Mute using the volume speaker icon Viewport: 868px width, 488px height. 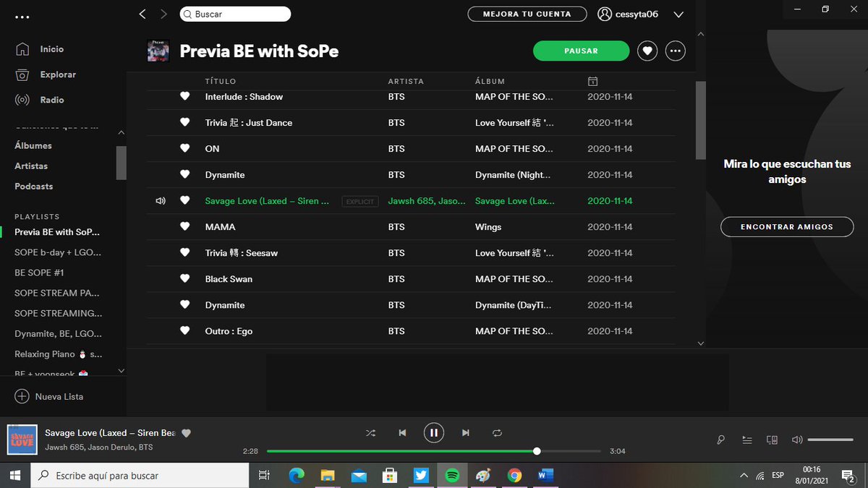click(797, 440)
